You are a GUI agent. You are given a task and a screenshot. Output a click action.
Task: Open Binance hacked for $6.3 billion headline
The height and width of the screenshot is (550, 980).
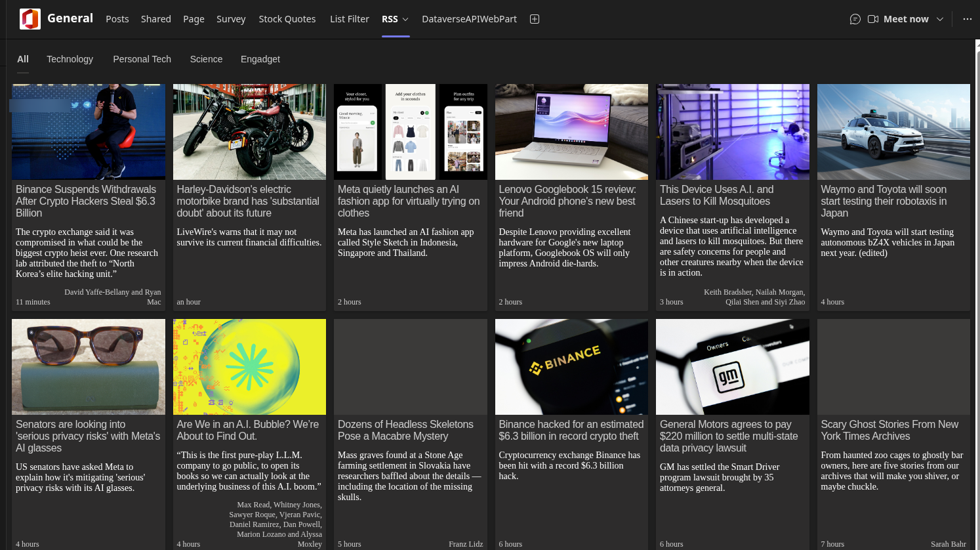[x=571, y=430]
